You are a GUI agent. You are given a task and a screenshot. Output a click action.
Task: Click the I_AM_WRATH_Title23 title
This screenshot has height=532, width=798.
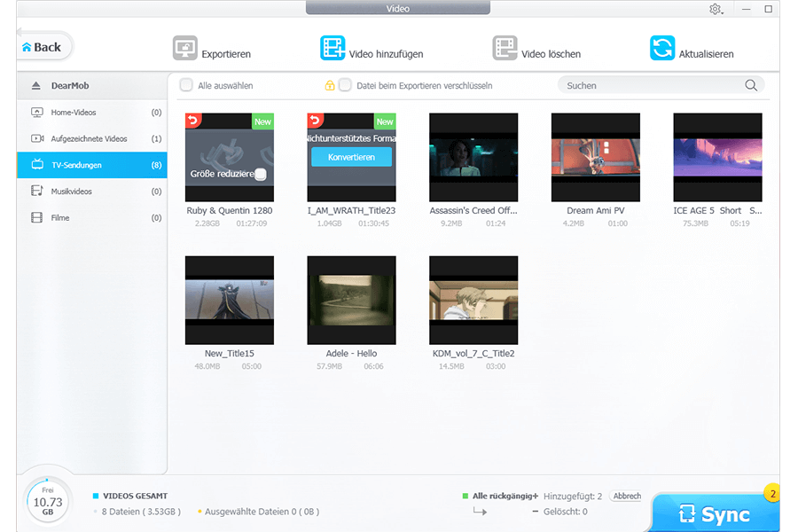352,211
